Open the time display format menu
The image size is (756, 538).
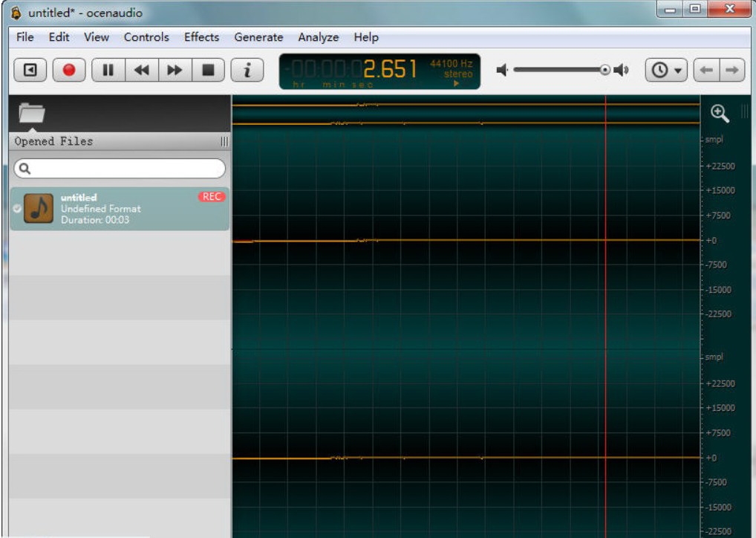(457, 84)
